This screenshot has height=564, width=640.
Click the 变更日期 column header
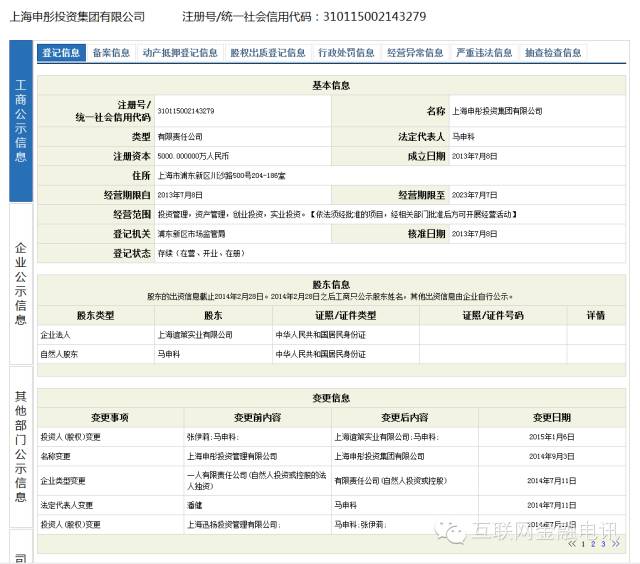[552, 417]
